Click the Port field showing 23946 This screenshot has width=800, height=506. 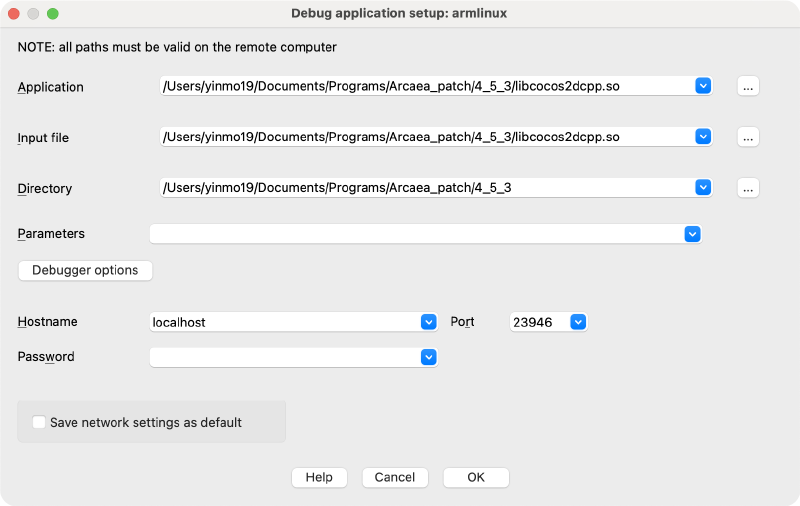click(x=538, y=322)
